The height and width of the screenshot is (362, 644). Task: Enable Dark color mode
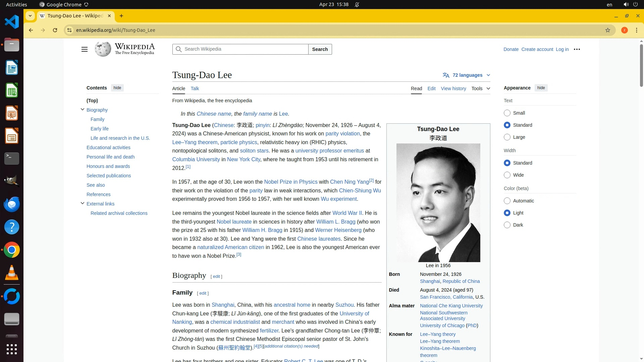[x=507, y=225]
